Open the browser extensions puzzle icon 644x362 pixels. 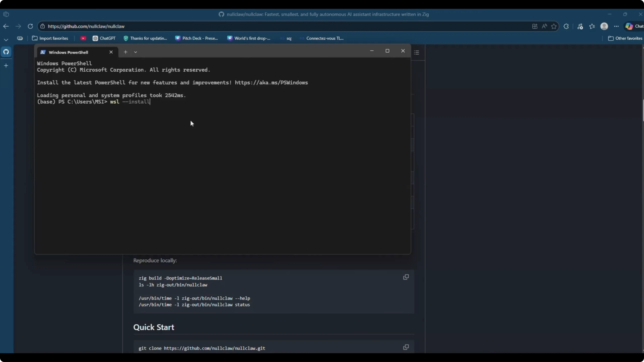tap(566, 26)
